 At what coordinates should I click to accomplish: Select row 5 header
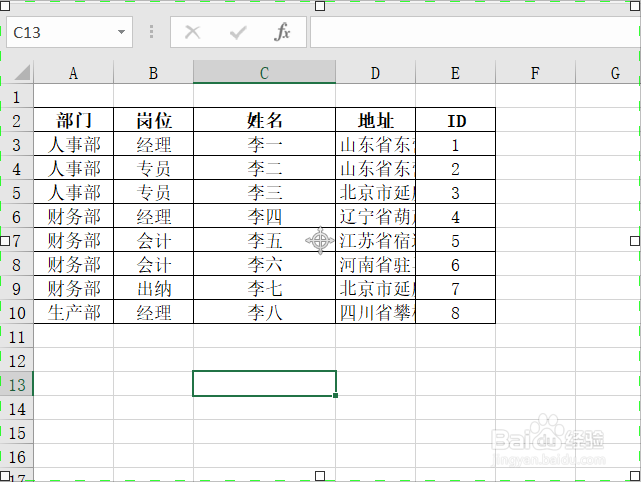(x=16, y=193)
